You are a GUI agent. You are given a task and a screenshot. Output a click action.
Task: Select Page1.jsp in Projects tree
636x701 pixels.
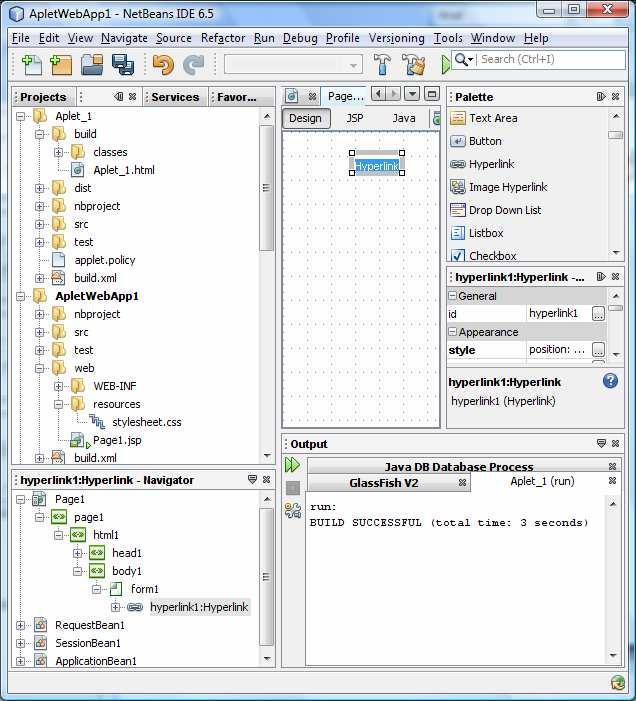pyautogui.click(x=117, y=440)
